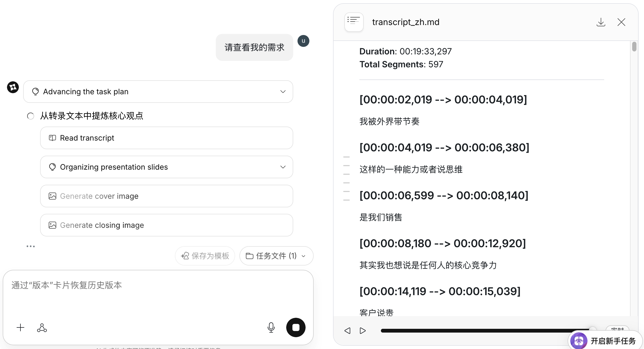Click the purple gift newbie task icon

[579, 341]
